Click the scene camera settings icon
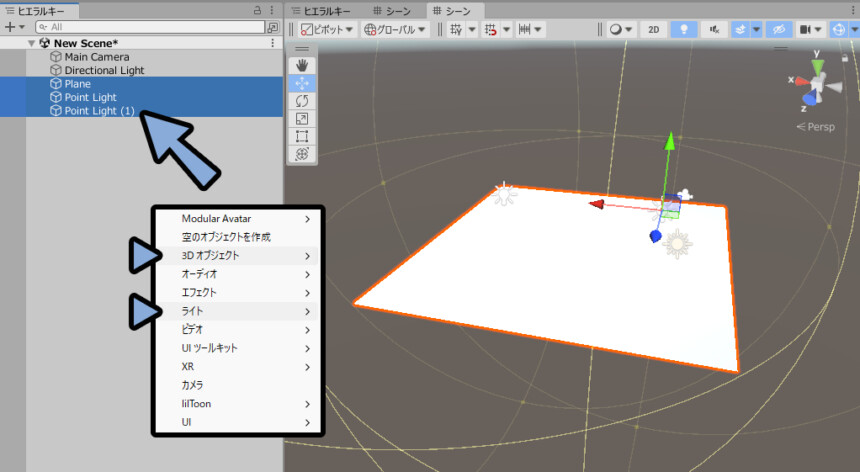The image size is (860, 472). [805, 29]
